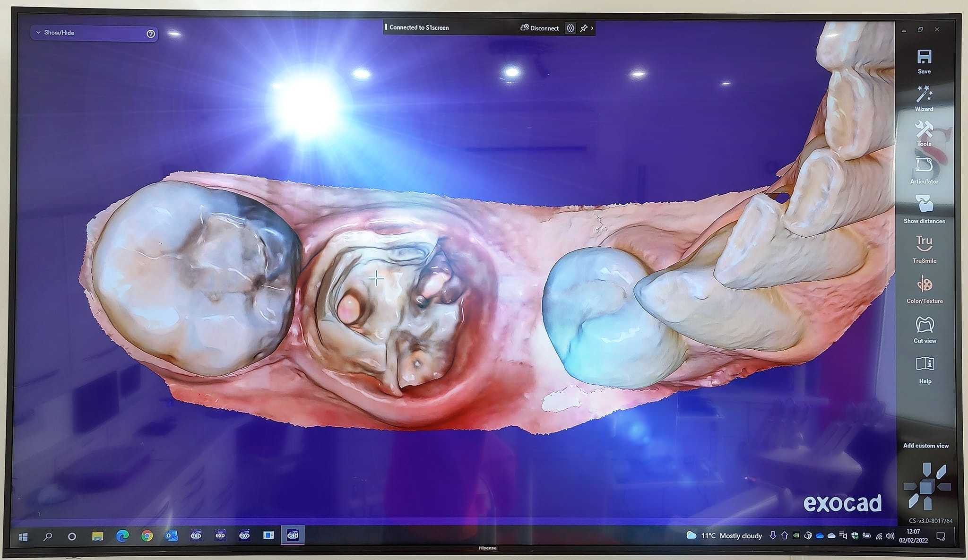The image size is (968, 560).
Task: Switch to the active cad taskbar app
Action: [293, 535]
